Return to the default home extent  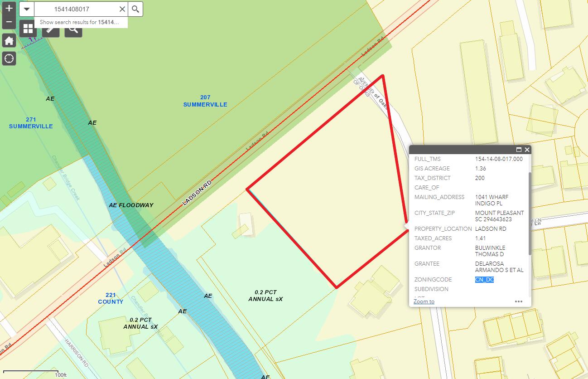point(9,40)
